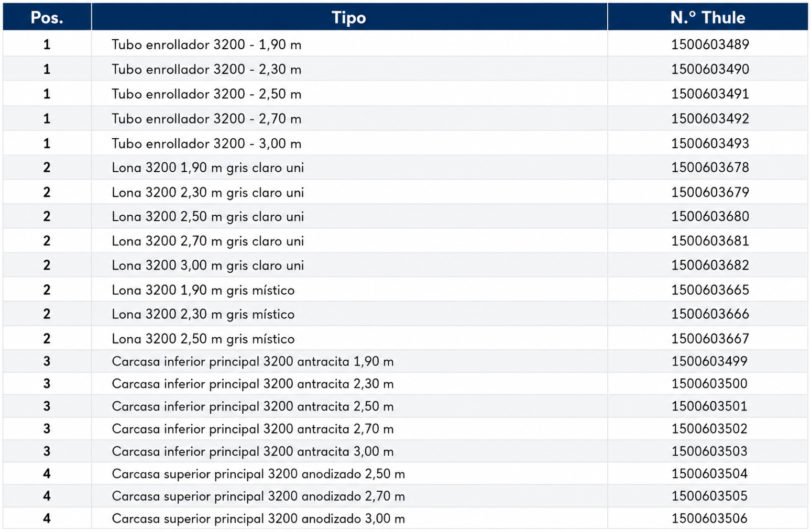The height and width of the screenshot is (532, 811).
Task: Click part number 1500603682
Action: click(710, 265)
